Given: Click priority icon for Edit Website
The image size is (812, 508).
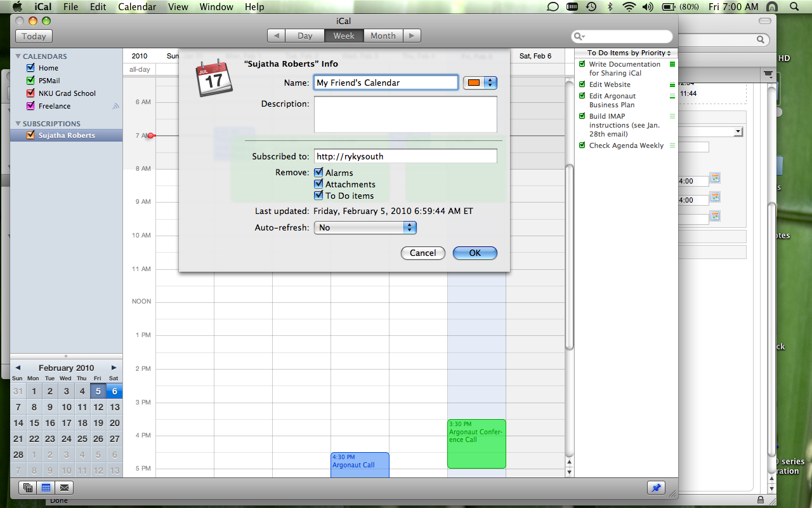Looking at the screenshot, I should [x=672, y=84].
